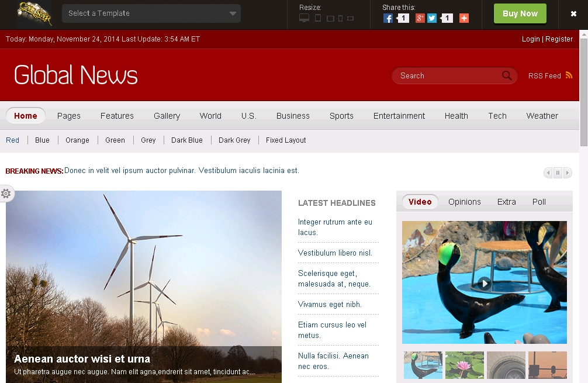Viewport: 588px width, 383px height.
Task: Select the pink water lily video thumbnail
Action: tap(464, 365)
